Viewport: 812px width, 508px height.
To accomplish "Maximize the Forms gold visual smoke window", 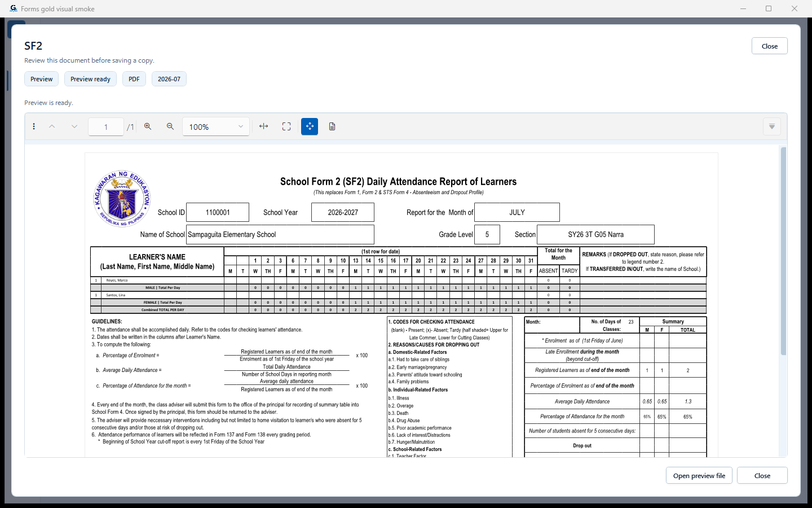I will tap(769, 8).
